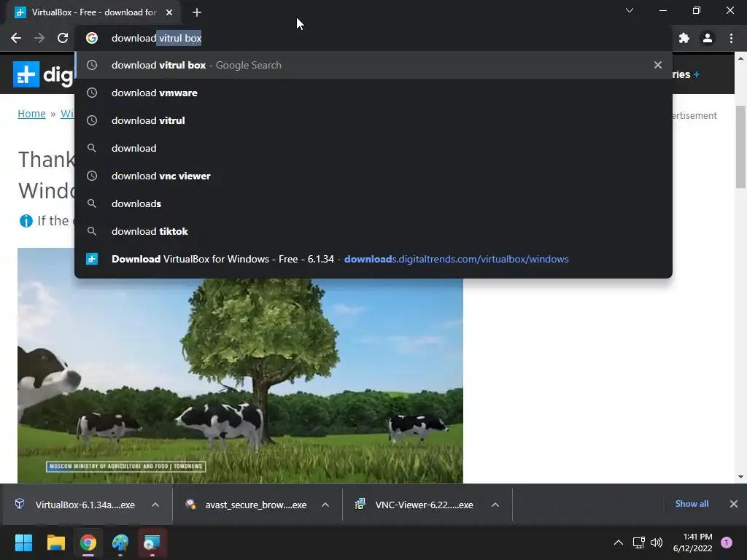Click VNC-Viewer file icon in downloads bar
This screenshot has width=747, height=560.
coord(360,504)
